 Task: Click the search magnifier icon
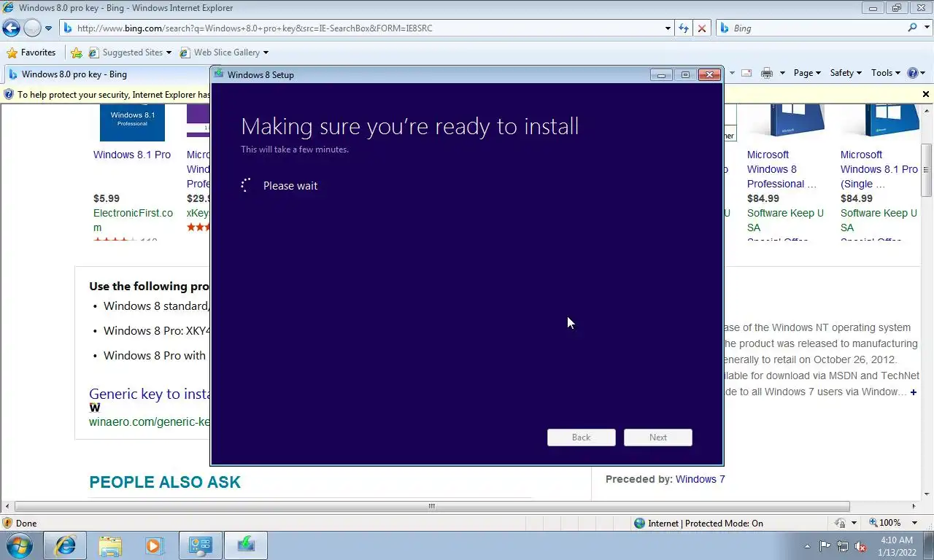tap(912, 28)
